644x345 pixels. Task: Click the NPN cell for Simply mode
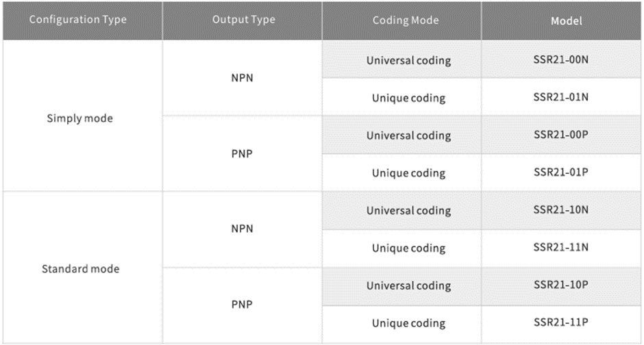(242, 79)
